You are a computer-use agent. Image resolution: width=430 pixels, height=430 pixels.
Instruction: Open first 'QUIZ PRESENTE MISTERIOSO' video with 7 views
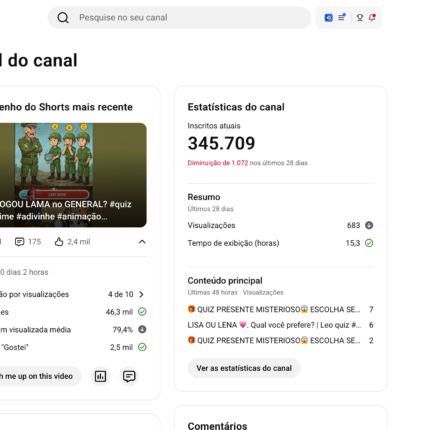(x=280, y=309)
